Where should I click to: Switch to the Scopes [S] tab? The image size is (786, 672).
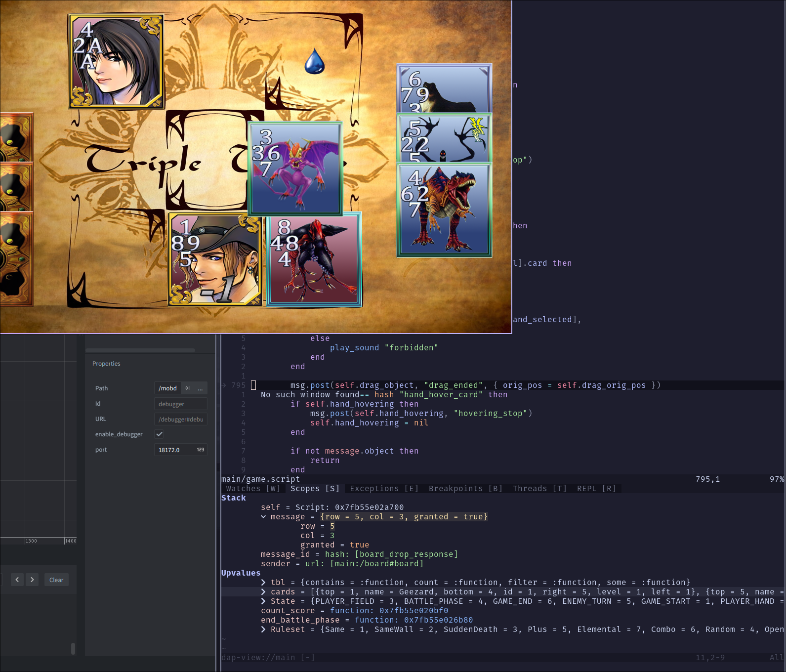click(315, 489)
